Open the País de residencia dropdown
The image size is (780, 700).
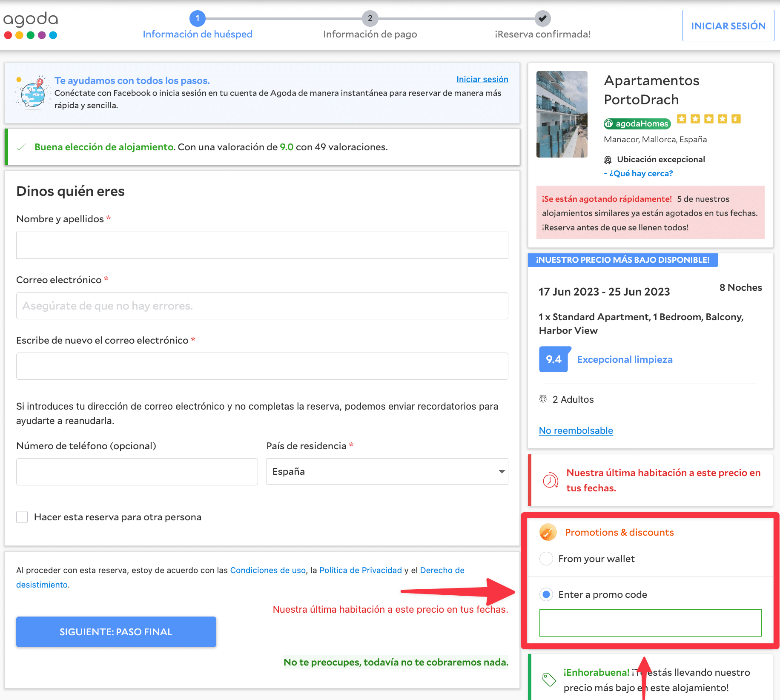click(387, 472)
